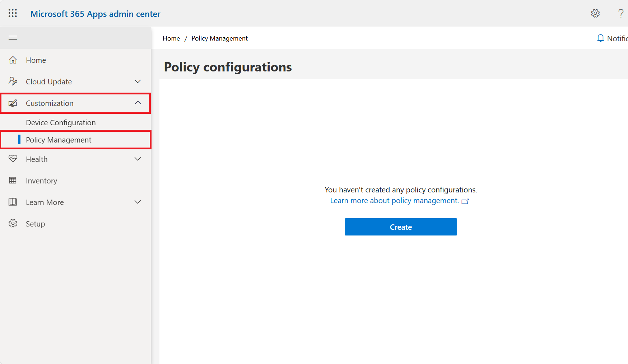Open the app launcher waffle icon
Image resolution: width=628 pixels, height=364 pixels.
[13, 13]
